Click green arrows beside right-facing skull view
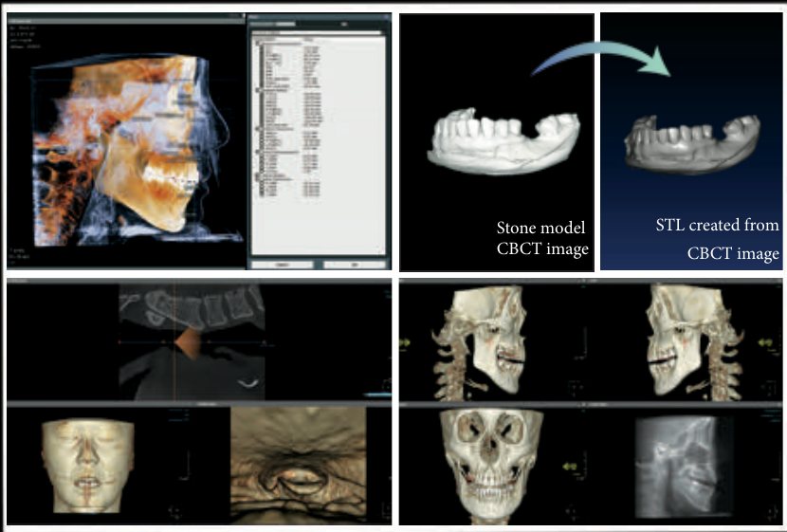787x532 pixels. pyautogui.click(x=405, y=342)
